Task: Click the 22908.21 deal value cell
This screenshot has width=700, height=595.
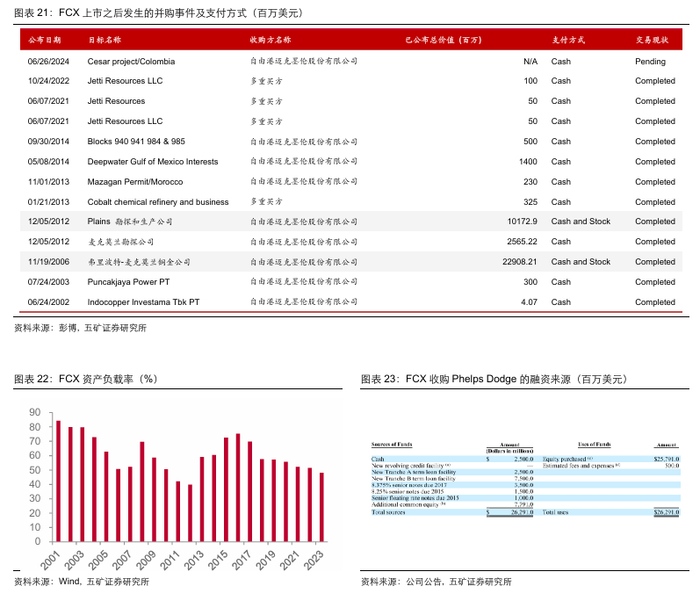Action: click(517, 262)
